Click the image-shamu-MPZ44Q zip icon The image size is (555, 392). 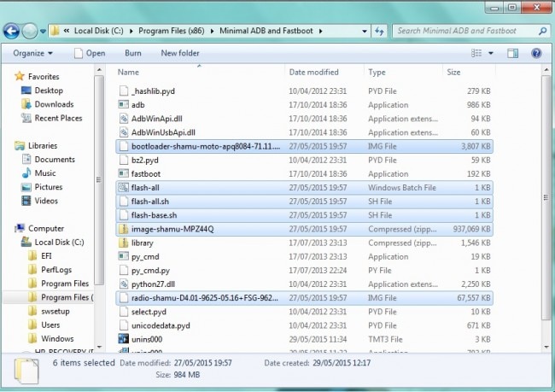[x=123, y=229]
